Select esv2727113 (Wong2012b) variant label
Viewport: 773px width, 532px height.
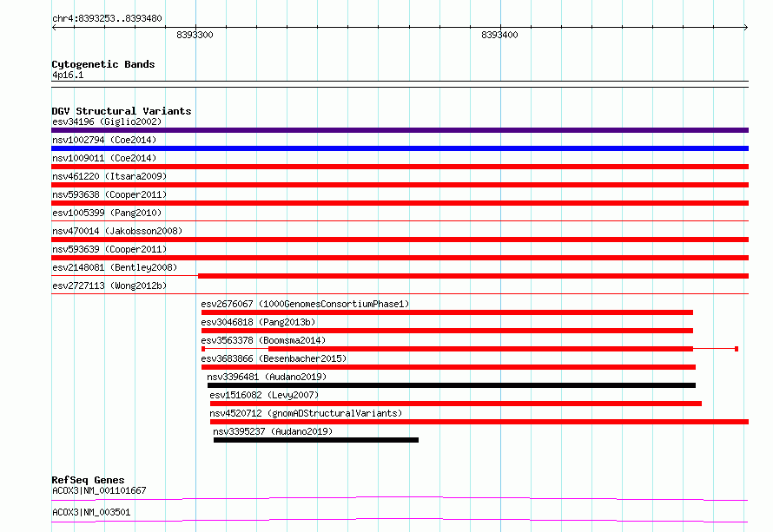[x=109, y=286]
